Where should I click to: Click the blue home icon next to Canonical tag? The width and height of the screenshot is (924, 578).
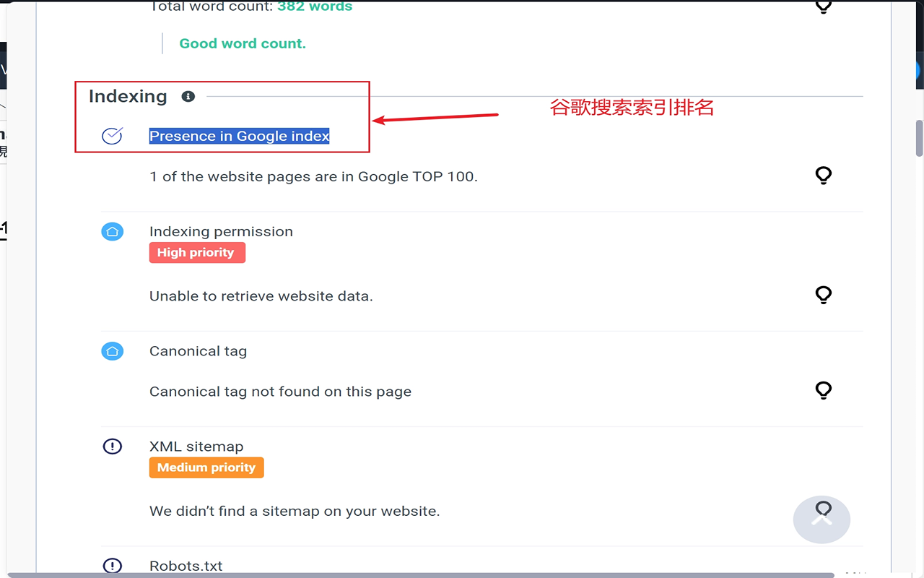pos(112,351)
